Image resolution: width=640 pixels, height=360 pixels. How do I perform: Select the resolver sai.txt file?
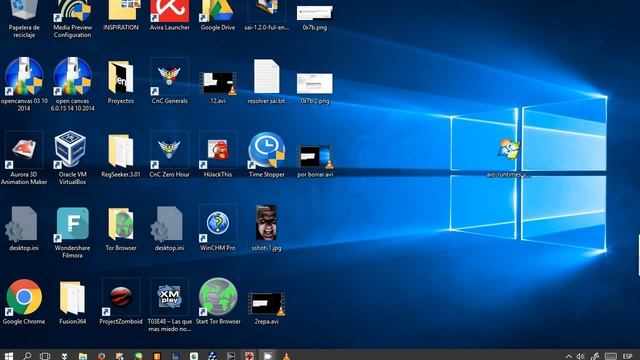[x=267, y=82]
